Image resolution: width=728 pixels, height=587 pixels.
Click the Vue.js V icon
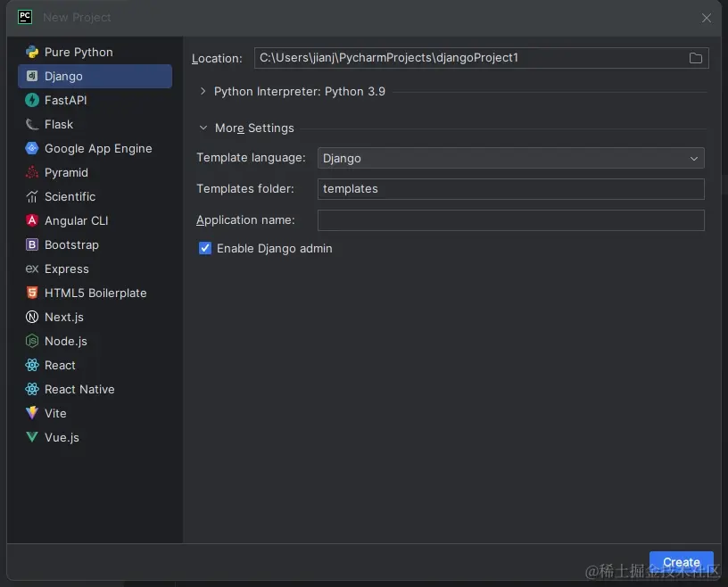pyautogui.click(x=32, y=437)
